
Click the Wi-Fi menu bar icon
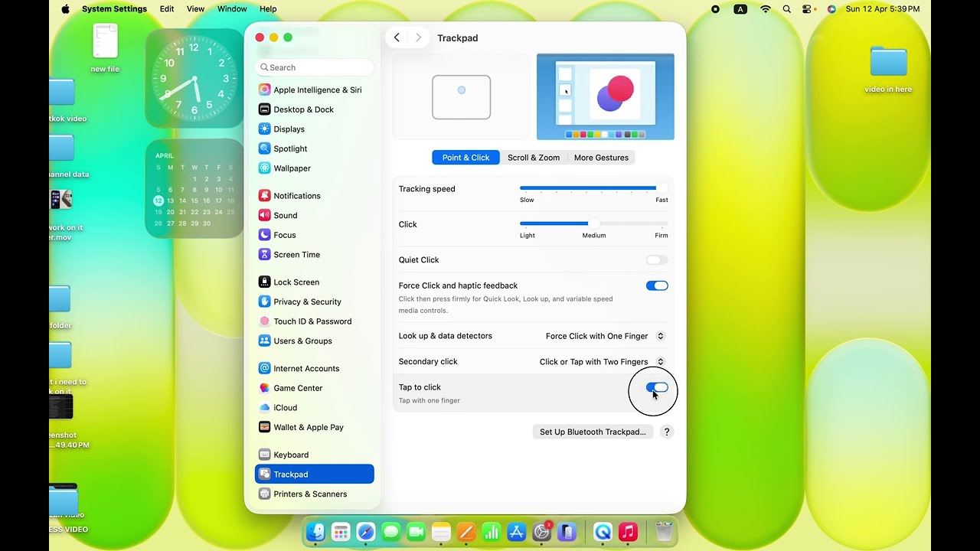coord(766,9)
